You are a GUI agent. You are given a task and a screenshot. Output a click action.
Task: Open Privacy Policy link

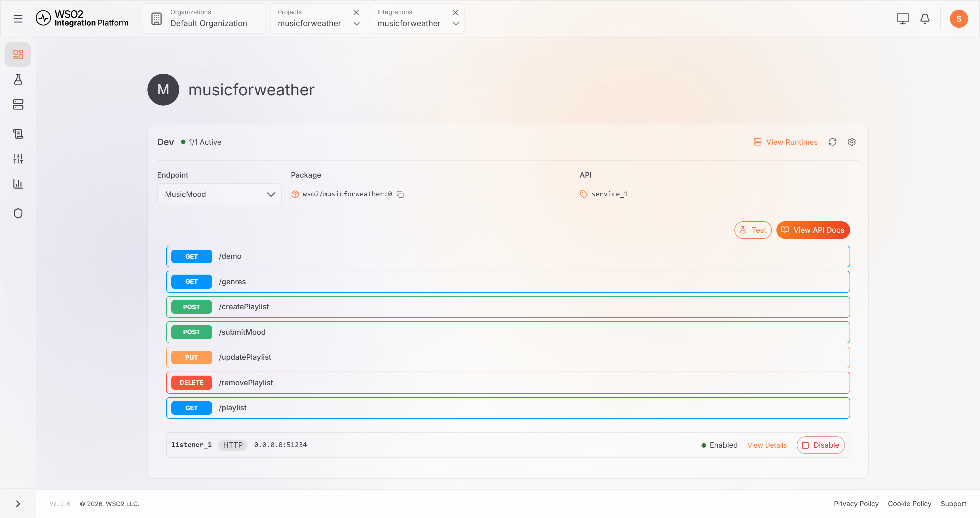856,504
